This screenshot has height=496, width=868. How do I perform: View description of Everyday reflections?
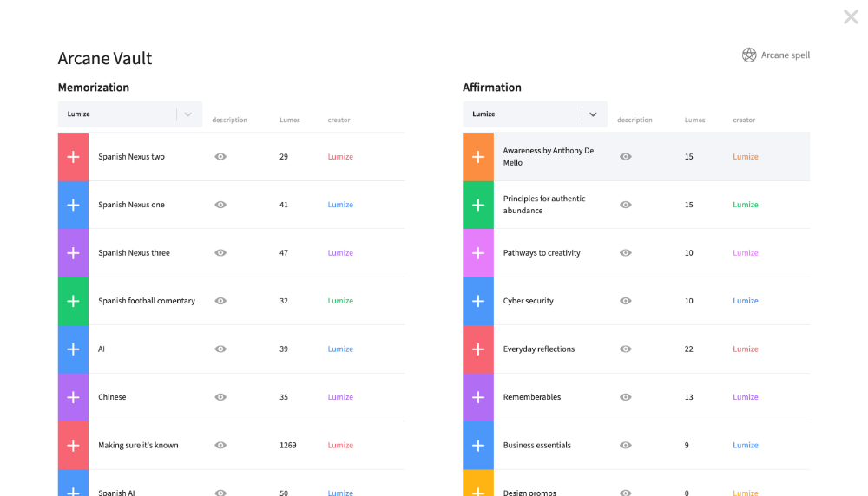[x=626, y=349]
